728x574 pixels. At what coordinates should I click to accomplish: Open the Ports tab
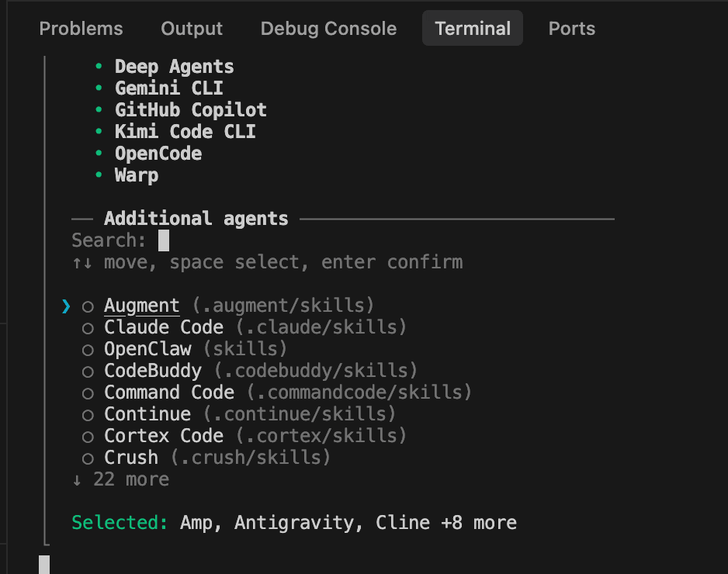click(571, 29)
